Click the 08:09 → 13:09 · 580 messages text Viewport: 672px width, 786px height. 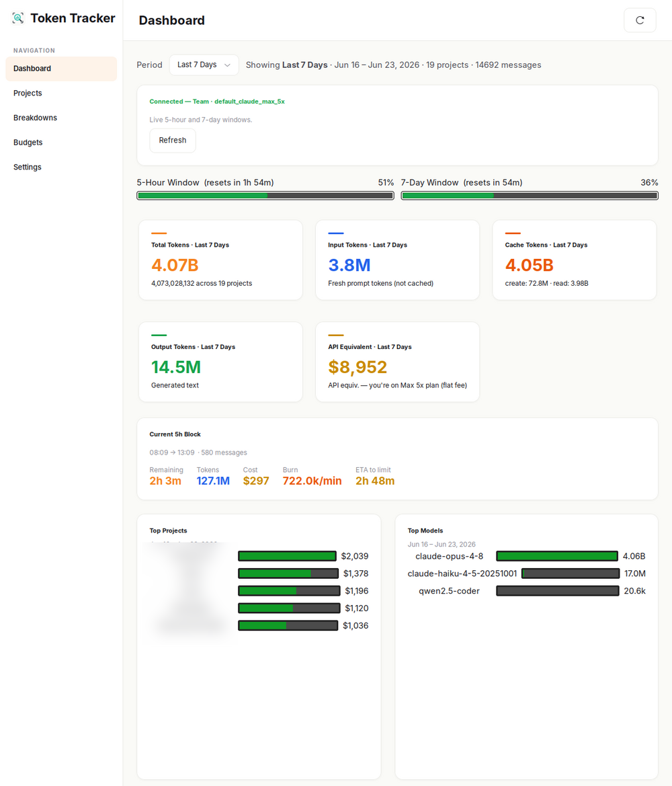tap(198, 452)
